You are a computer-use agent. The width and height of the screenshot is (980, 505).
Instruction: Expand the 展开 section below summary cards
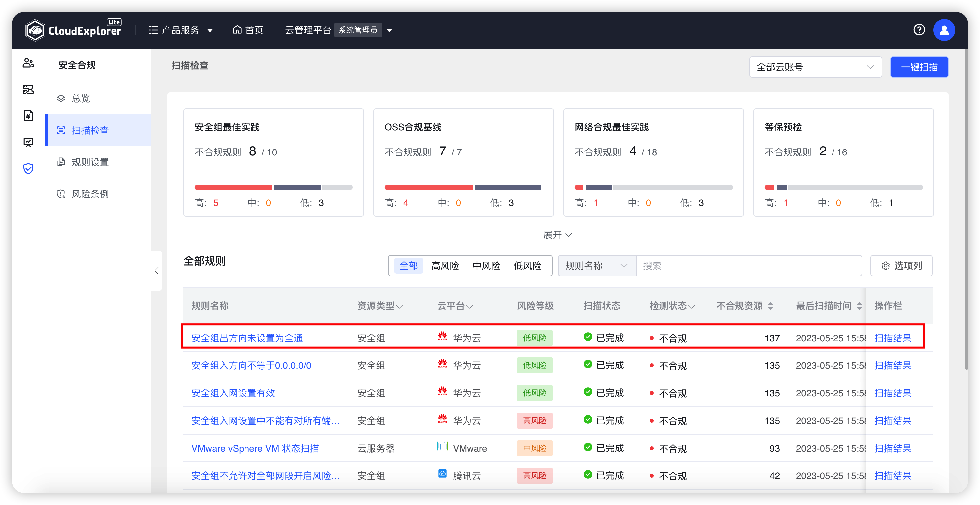[x=557, y=235]
